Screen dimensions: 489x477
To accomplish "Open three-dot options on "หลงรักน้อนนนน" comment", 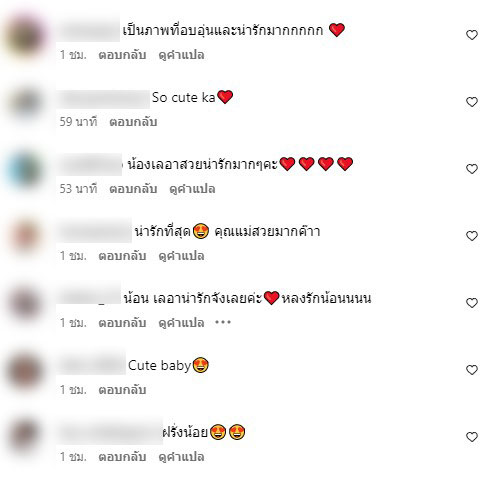I will [x=223, y=322].
